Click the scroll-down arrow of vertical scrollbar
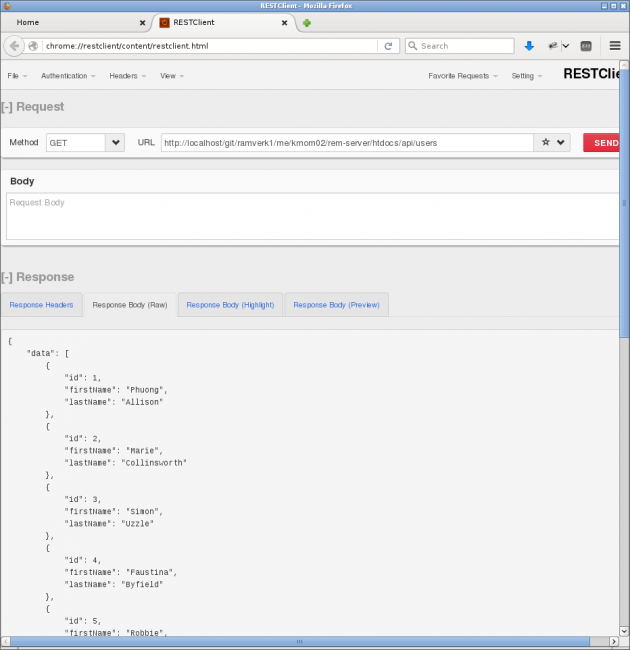Viewport: 630px width, 650px height. pyautogui.click(x=625, y=631)
